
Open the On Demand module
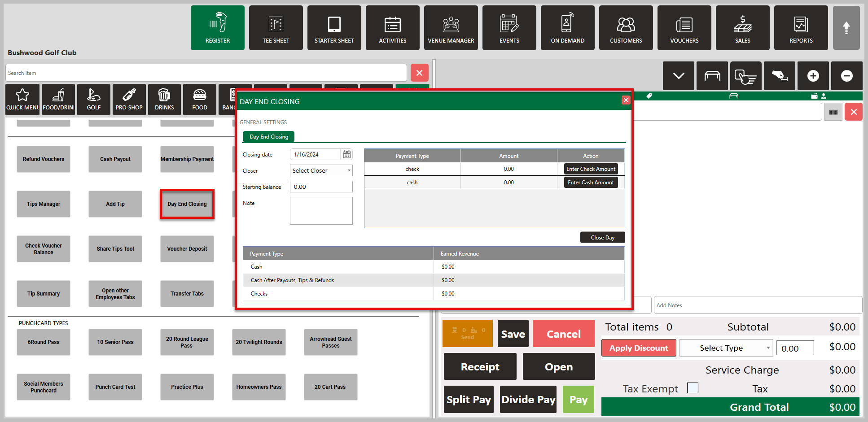coord(567,28)
